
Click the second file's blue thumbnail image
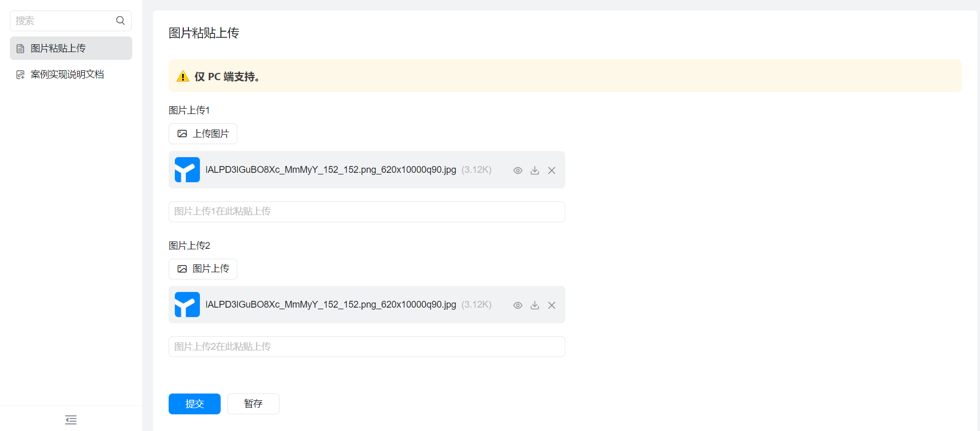click(187, 305)
